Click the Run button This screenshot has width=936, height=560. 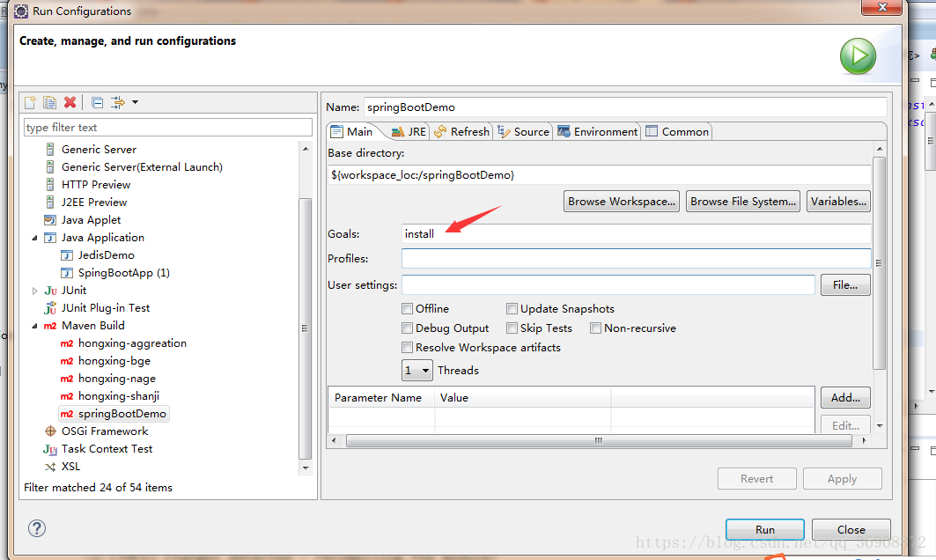click(764, 529)
